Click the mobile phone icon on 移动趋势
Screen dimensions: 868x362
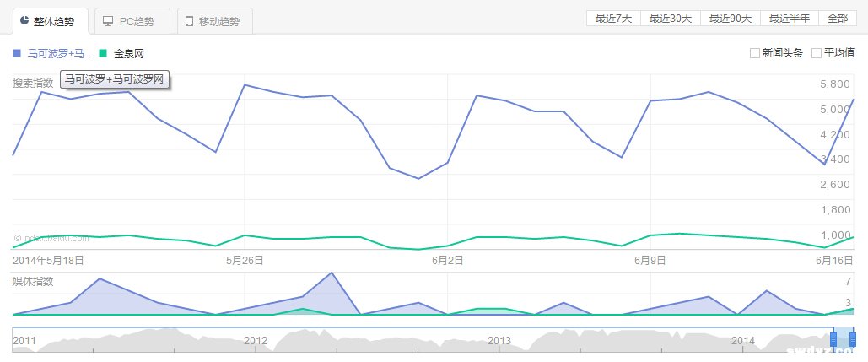[x=189, y=20]
